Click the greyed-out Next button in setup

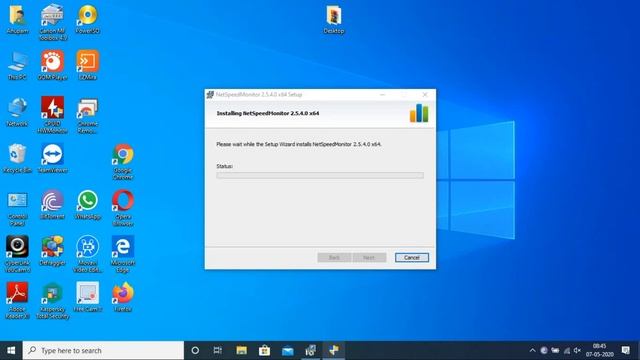point(369,258)
